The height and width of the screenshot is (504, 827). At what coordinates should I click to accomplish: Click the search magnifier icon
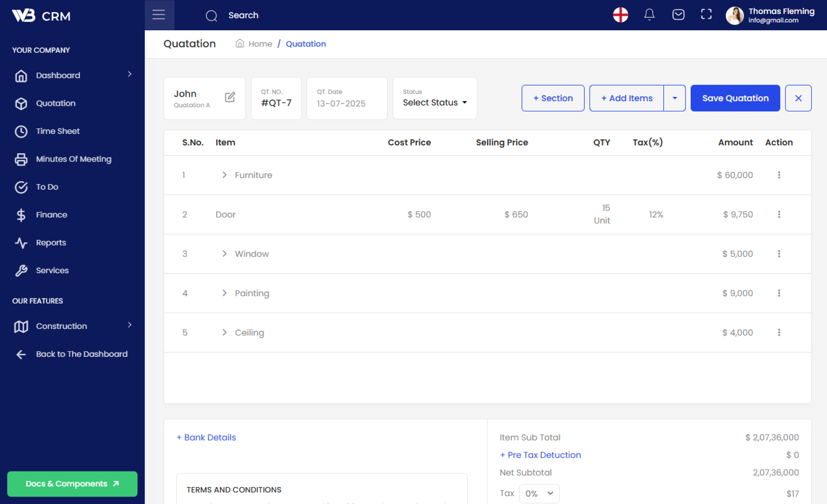[211, 16]
